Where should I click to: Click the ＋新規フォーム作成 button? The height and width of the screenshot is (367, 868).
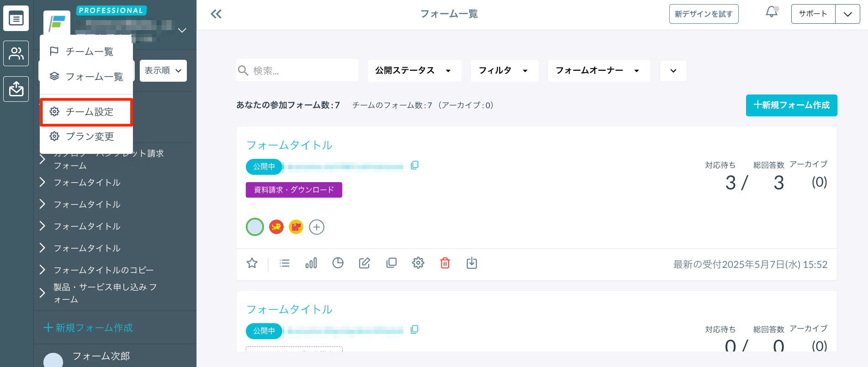[791, 105]
